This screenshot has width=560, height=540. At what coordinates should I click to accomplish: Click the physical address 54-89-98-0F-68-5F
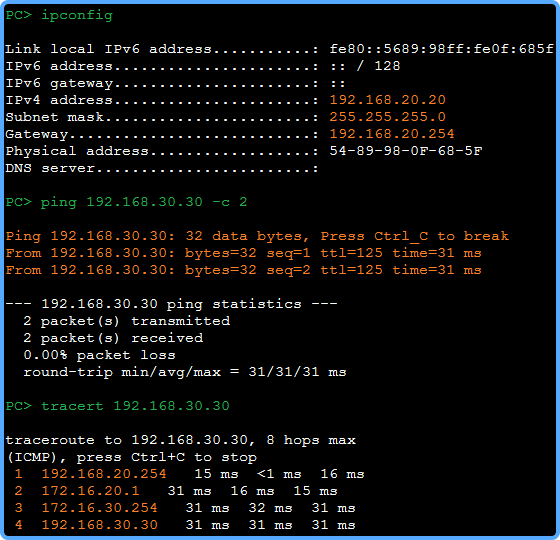click(406, 151)
